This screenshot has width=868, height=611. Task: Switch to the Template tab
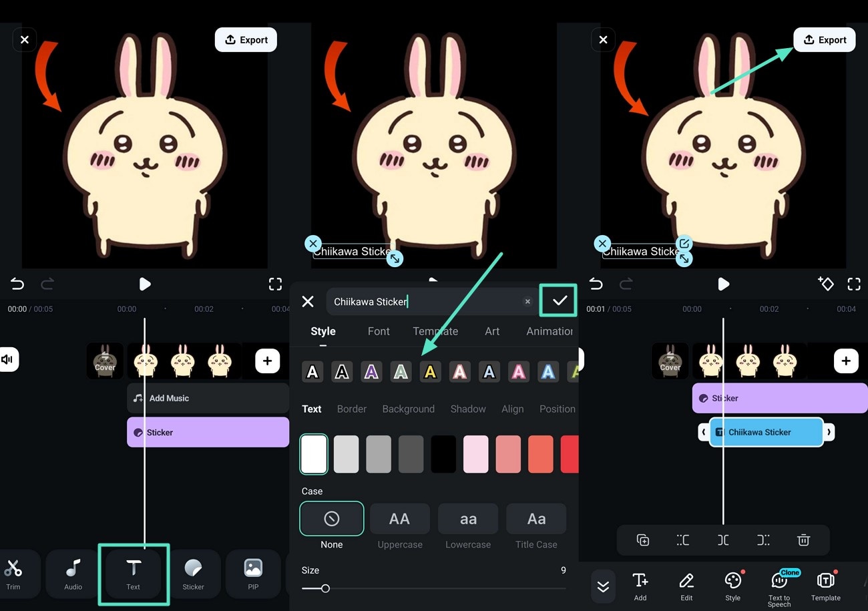(435, 331)
